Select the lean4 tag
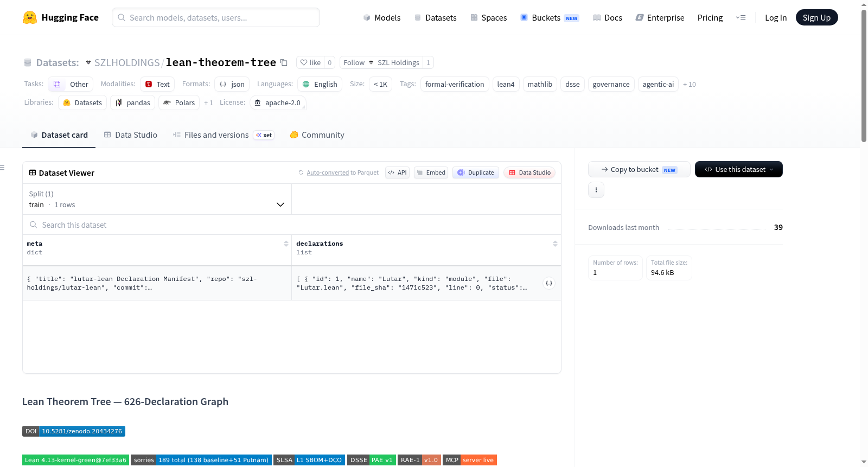 pos(506,84)
